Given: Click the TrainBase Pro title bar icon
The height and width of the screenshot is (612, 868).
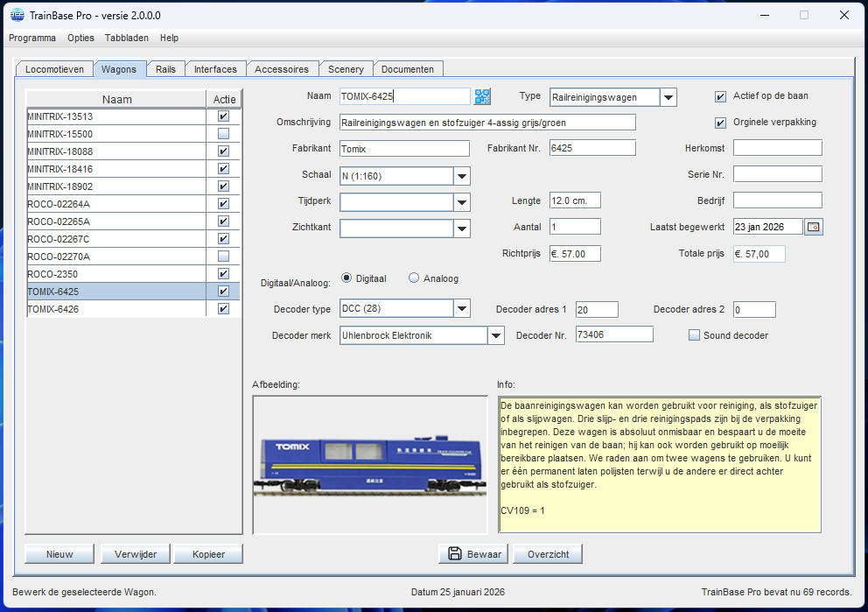Looking at the screenshot, I should point(17,15).
